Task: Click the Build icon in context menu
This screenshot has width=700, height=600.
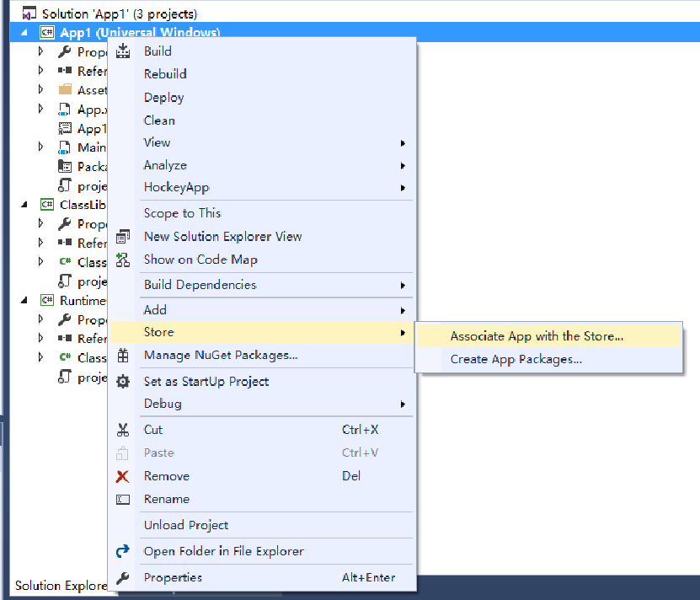Action: click(123, 51)
